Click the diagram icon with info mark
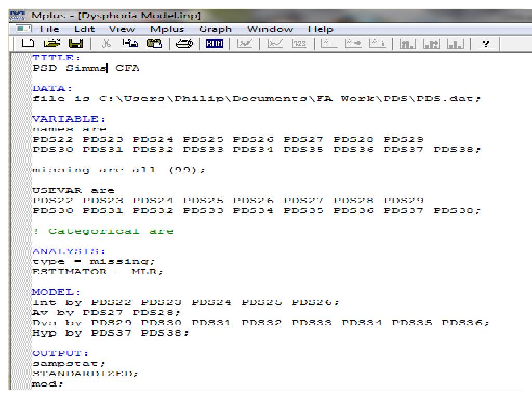532x399 pixels. click(378, 44)
